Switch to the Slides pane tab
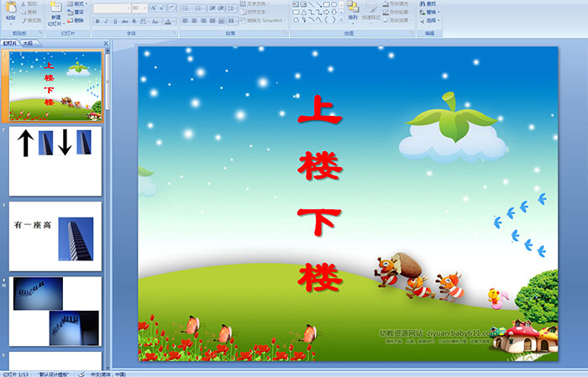The width and height of the screenshot is (588, 377). pyautogui.click(x=10, y=44)
